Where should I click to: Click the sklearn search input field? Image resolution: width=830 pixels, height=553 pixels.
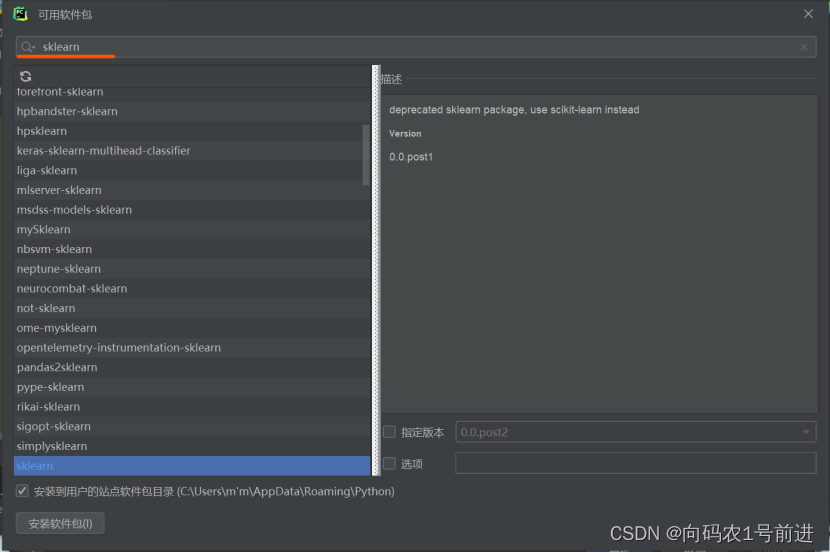(416, 47)
